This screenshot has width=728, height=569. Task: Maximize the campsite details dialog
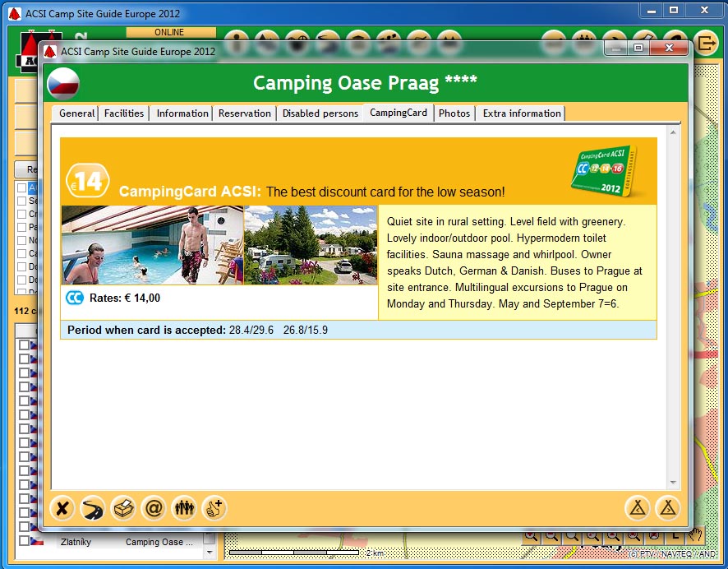(639, 48)
